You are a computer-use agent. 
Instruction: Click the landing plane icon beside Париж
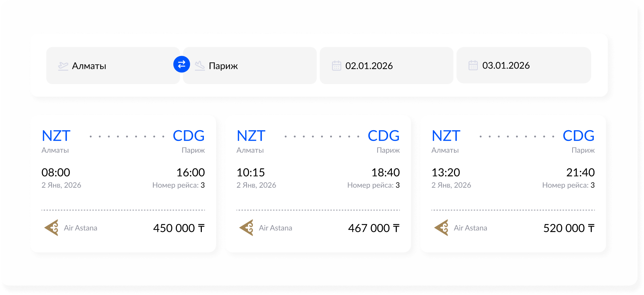pyautogui.click(x=200, y=66)
